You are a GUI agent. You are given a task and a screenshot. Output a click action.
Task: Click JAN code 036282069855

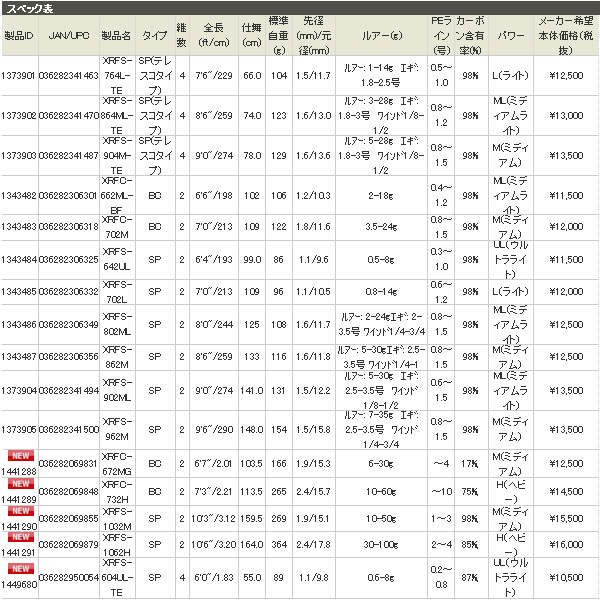click(69, 518)
